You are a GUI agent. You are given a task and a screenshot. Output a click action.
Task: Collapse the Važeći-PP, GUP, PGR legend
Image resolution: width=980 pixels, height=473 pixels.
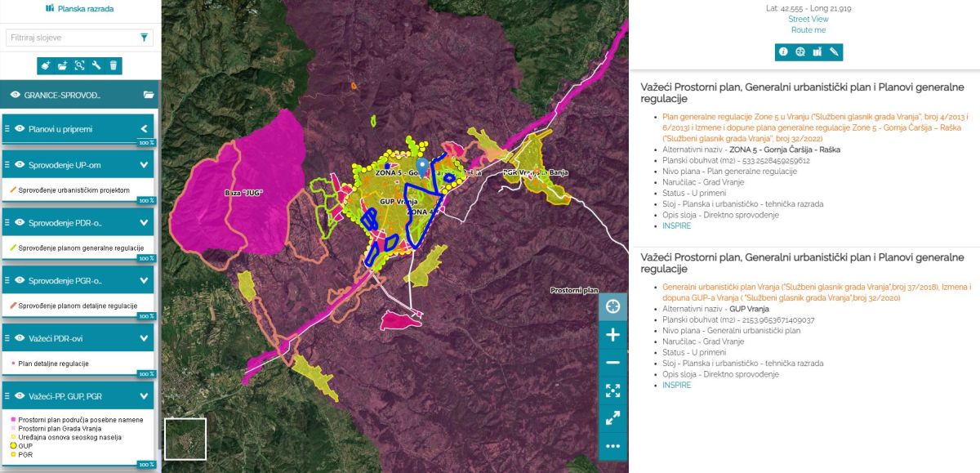coord(144,396)
